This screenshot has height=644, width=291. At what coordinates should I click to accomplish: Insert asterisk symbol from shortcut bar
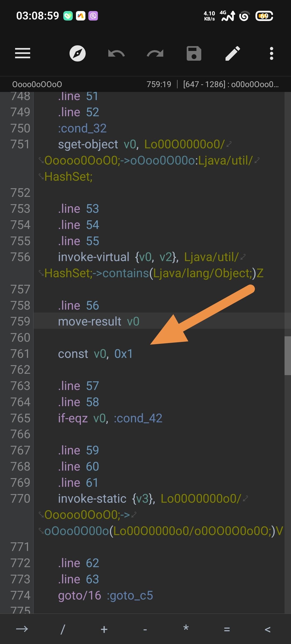pos(186,628)
